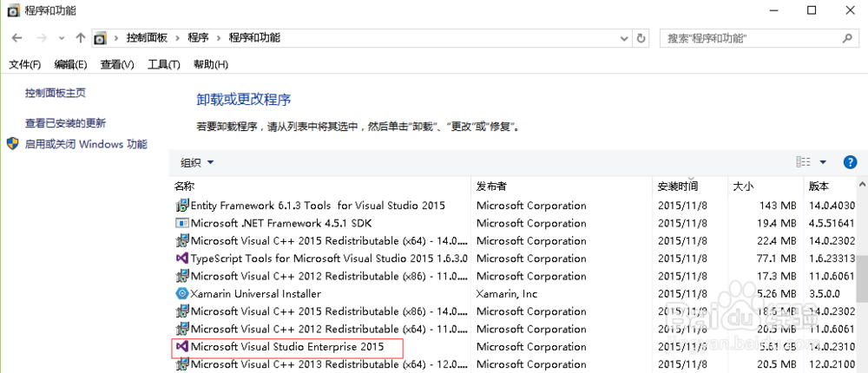
Task: Go up one level with the Up arrow
Action: tap(81, 38)
